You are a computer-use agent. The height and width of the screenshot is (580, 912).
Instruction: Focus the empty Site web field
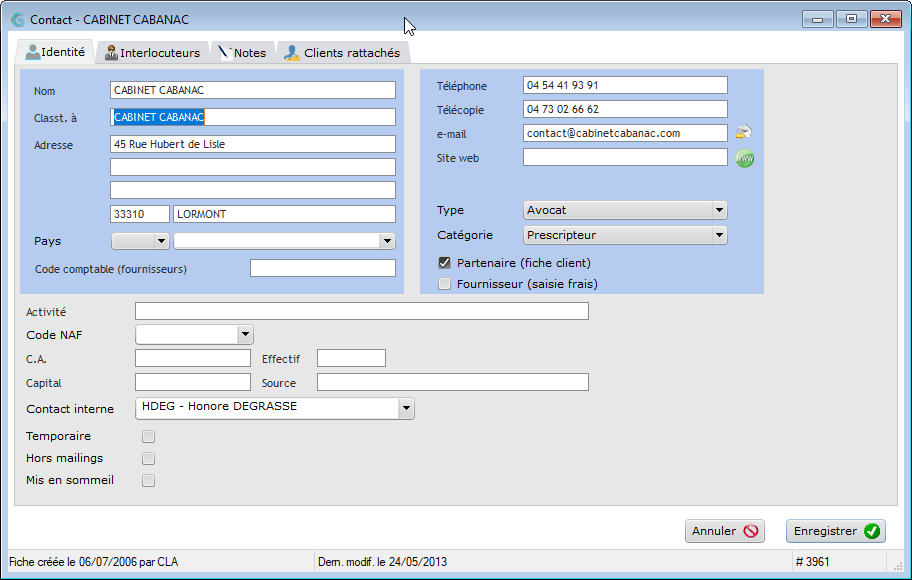click(x=625, y=157)
